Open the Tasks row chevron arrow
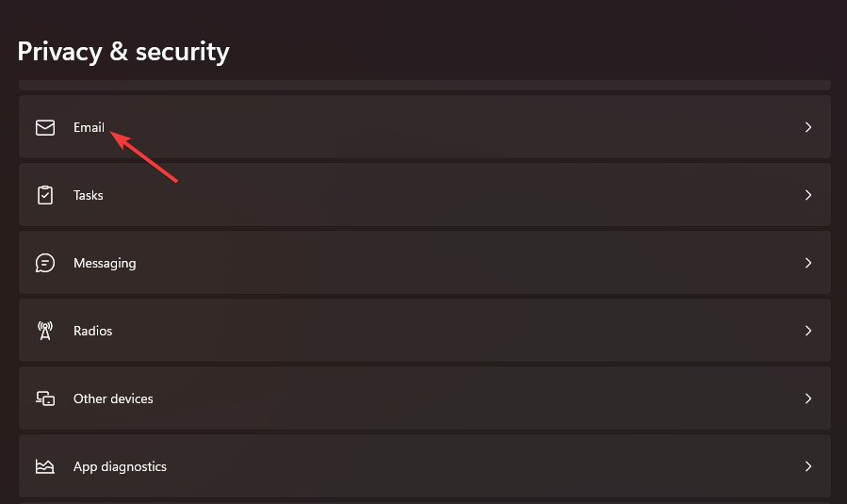 (x=808, y=195)
